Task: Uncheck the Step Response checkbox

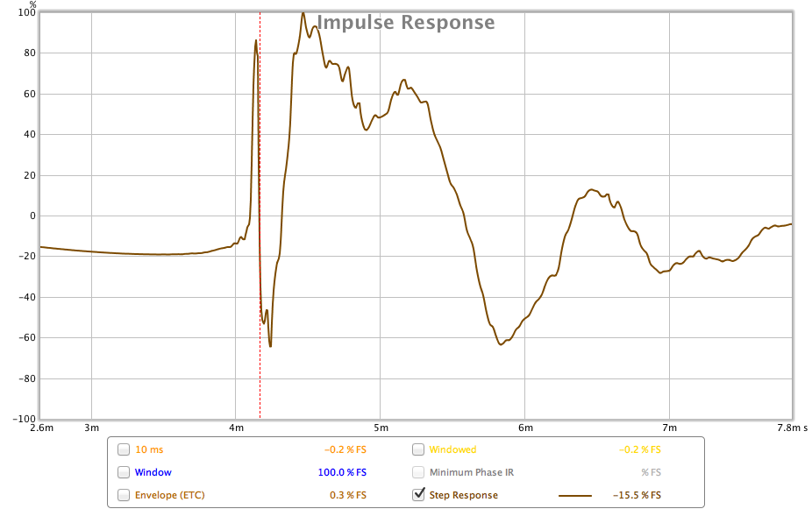Action: click(418, 495)
